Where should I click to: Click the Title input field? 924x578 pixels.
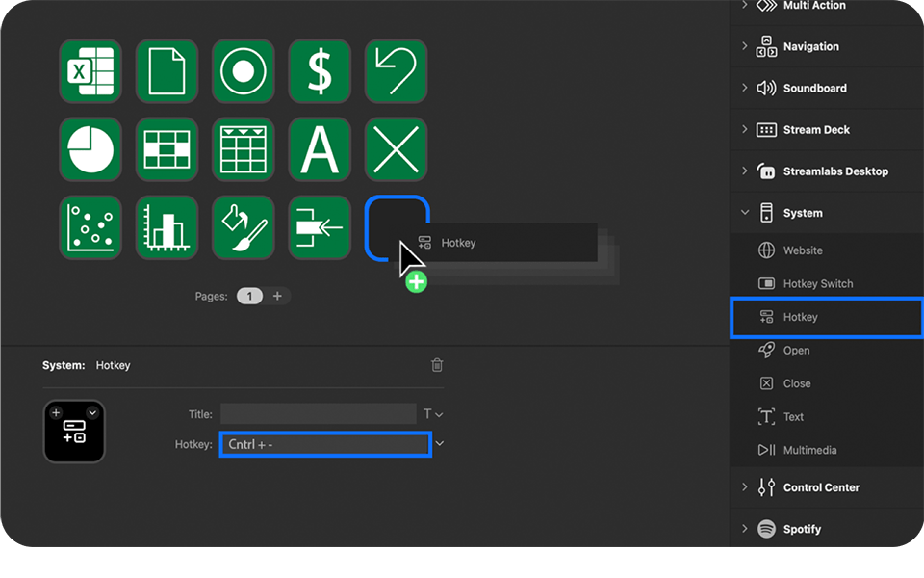coord(318,413)
